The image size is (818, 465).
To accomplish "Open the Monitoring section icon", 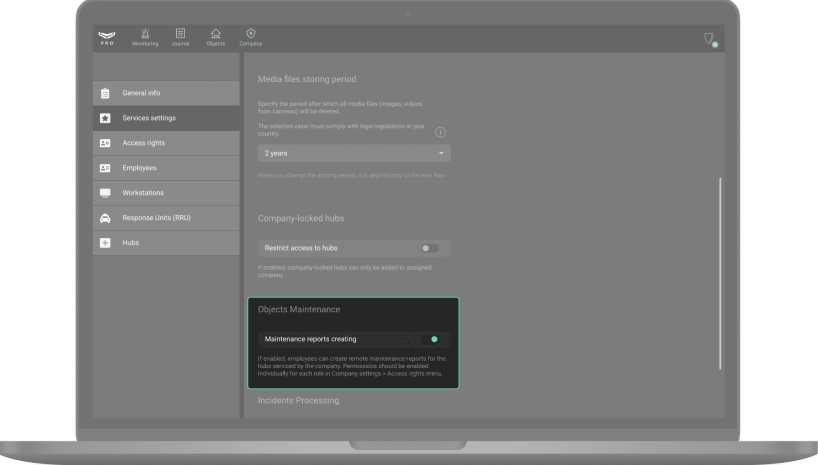I will pos(145,37).
